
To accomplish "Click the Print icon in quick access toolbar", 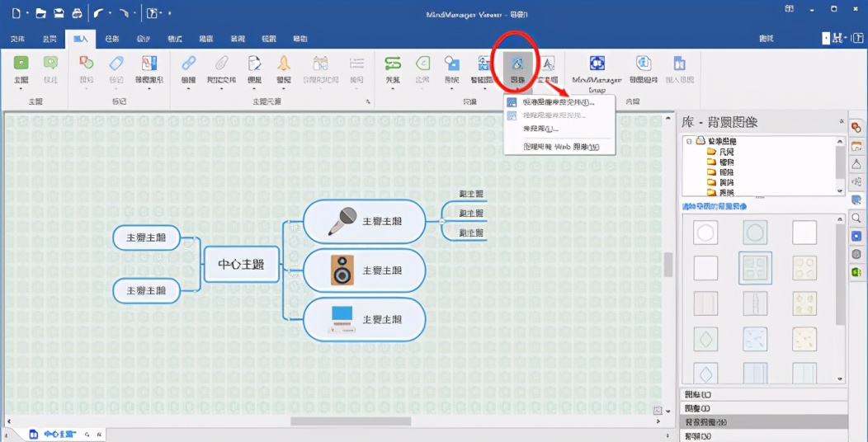I will [77, 12].
